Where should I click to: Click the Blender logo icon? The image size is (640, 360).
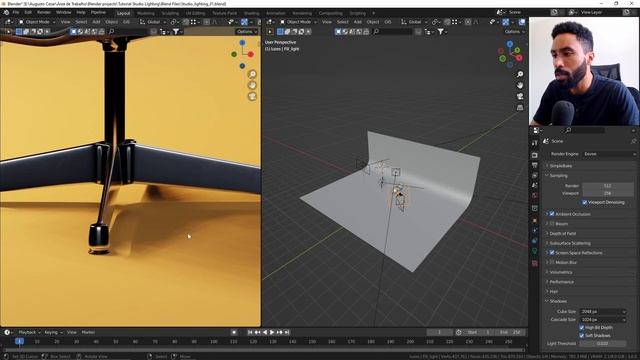[6, 12]
